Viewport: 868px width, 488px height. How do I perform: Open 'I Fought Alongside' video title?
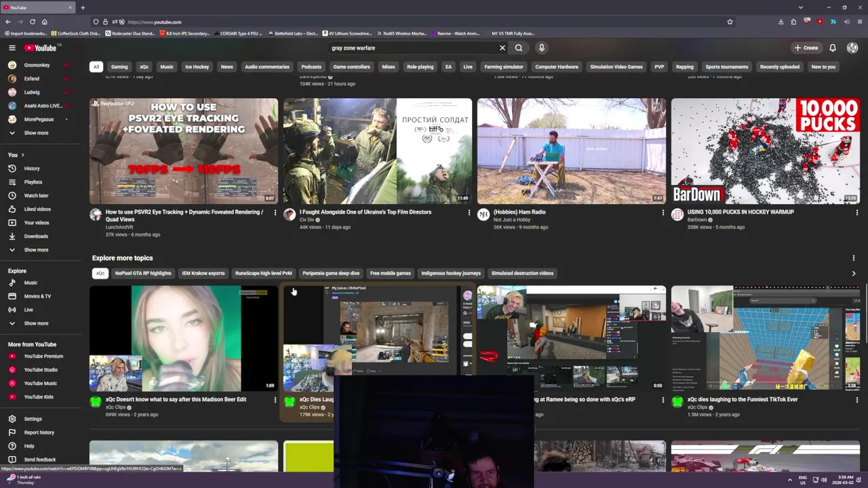366,212
